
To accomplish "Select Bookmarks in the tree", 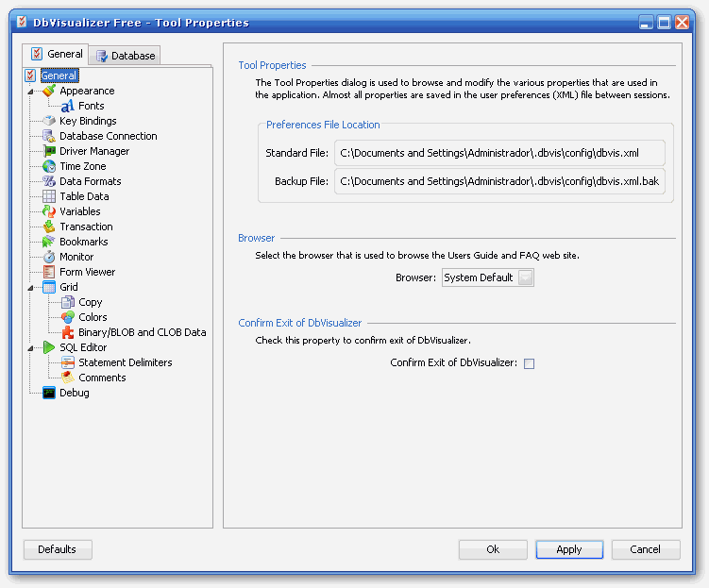I will (x=84, y=242).
